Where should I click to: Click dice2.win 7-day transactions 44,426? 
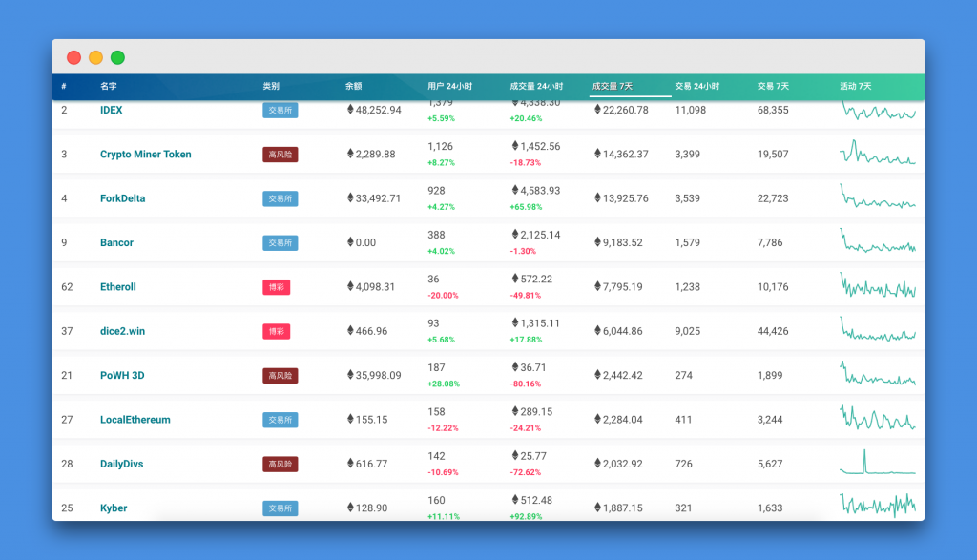pyautogui.click(x=773, y=331)
